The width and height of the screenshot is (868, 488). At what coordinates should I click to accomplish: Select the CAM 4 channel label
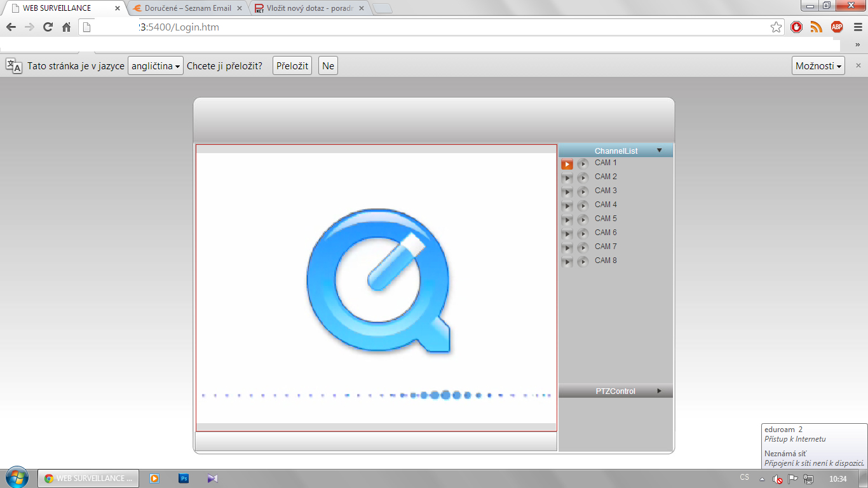[x=606, y=205]
